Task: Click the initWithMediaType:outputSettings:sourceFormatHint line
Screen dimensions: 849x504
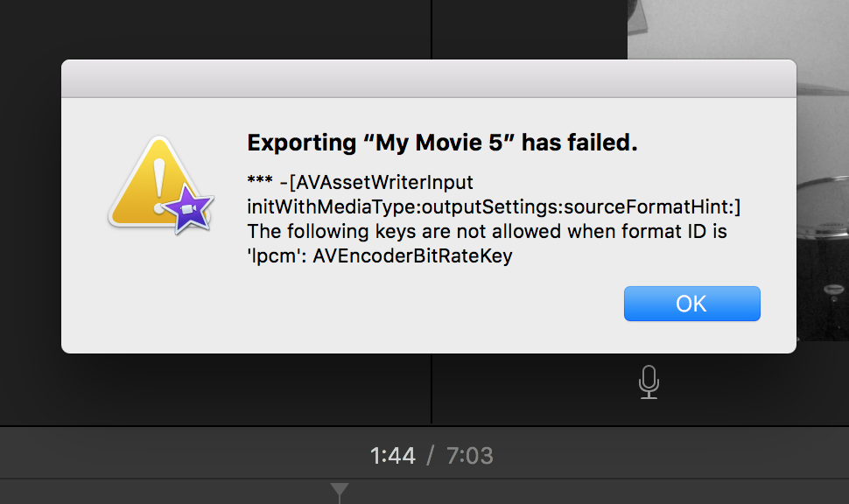Action: (x=494, y=207)
